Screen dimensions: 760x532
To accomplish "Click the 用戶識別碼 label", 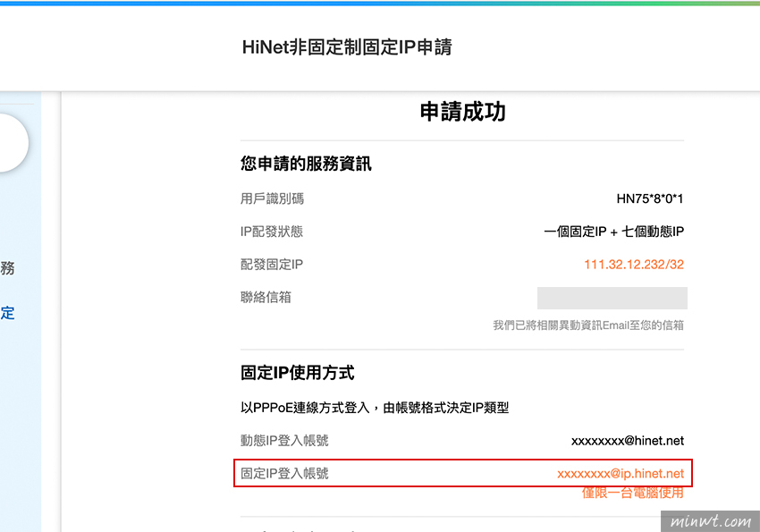I will coord(272,198).
